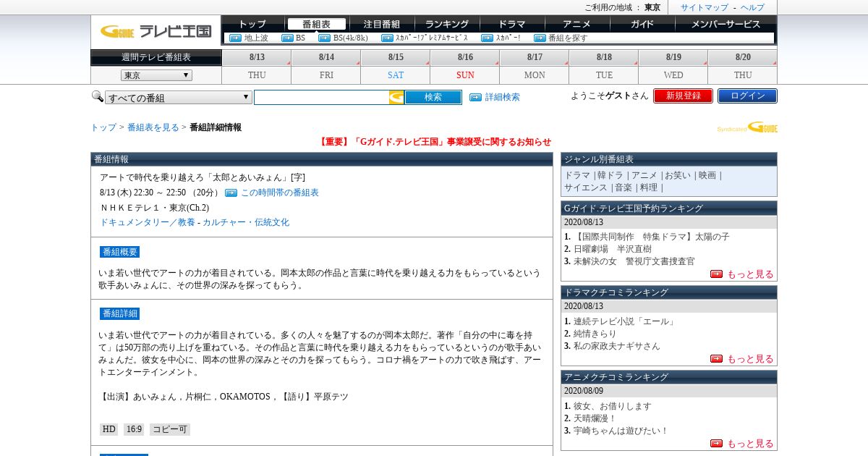Click the red arrow icon in アニメクチコミランキング panel
The image size is (868, 456).
[x=716, y=443]
